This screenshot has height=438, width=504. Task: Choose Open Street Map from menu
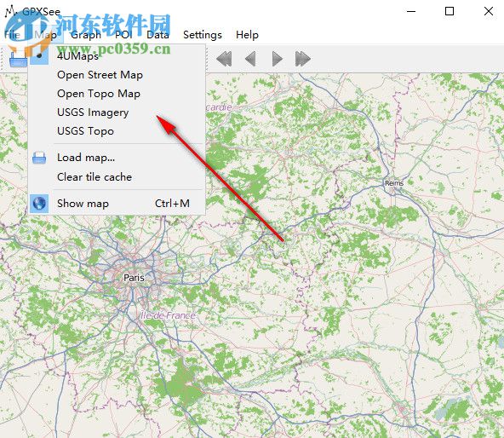tap(117, 75)
